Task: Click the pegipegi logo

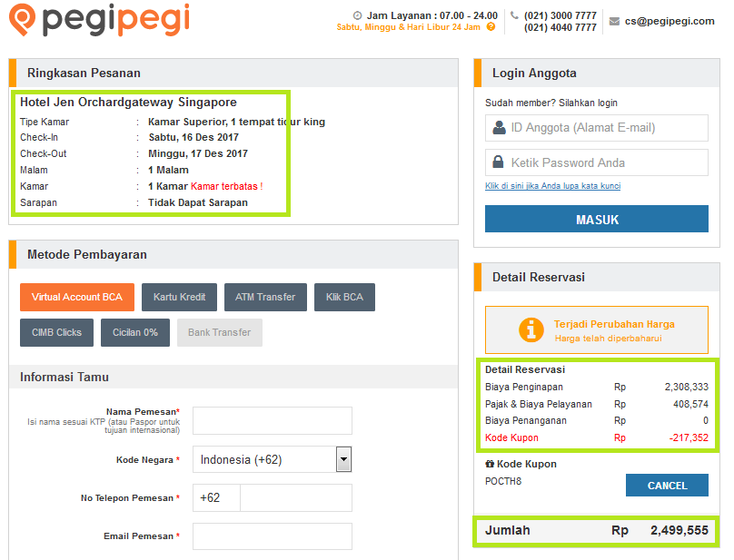Action: click(x=100, y=20)
